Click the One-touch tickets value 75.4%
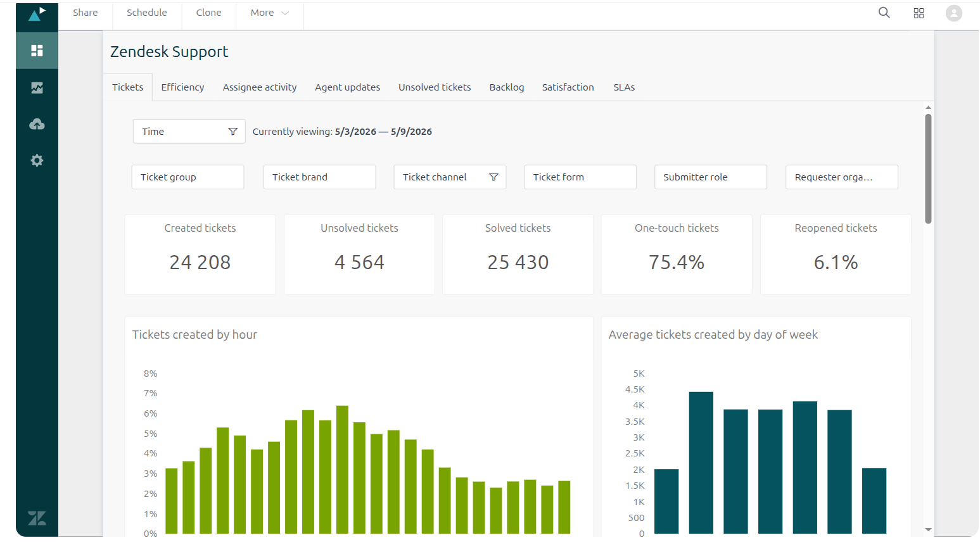The width and height of the screenshot is (980, 559). [677, 262]
